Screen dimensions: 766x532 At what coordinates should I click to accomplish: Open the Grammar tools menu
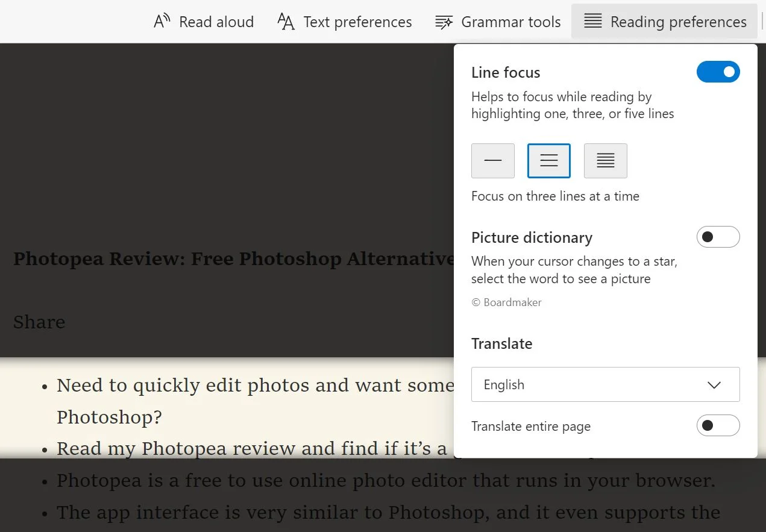point(498,22)
